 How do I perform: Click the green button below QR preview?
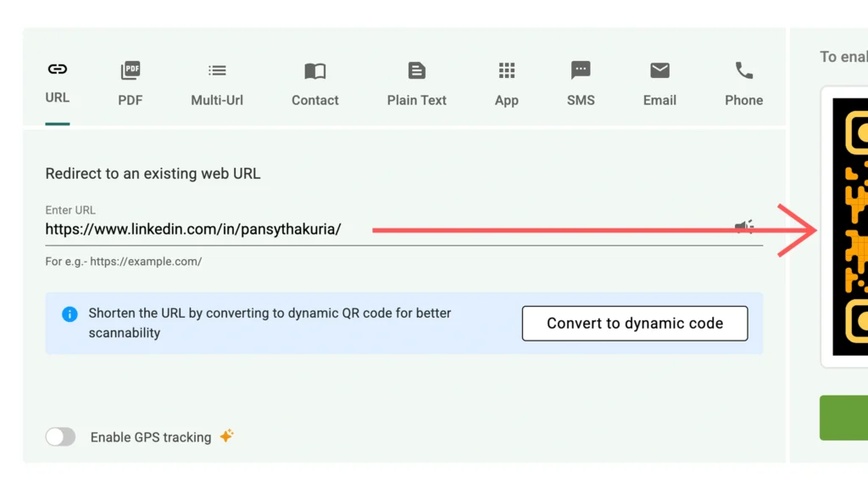843,418
